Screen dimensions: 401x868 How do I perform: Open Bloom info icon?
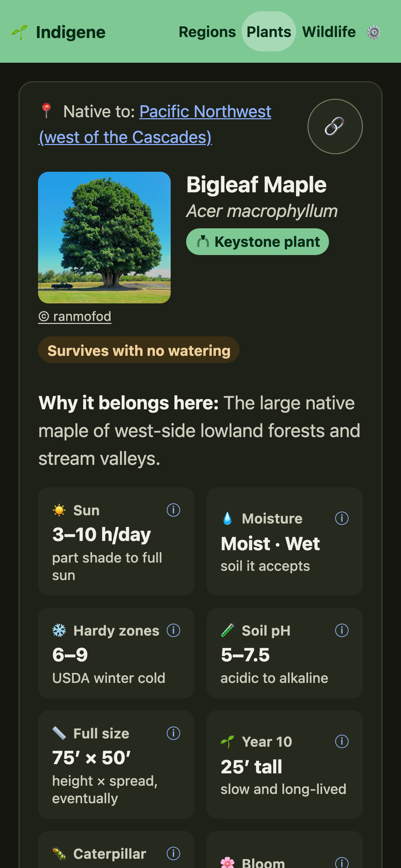[x=342, y=863]
